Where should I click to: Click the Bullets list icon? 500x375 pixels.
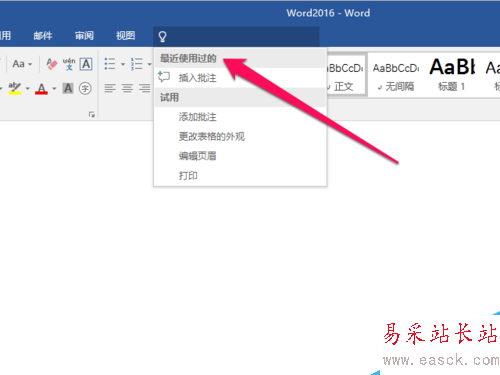pos(110,64)
